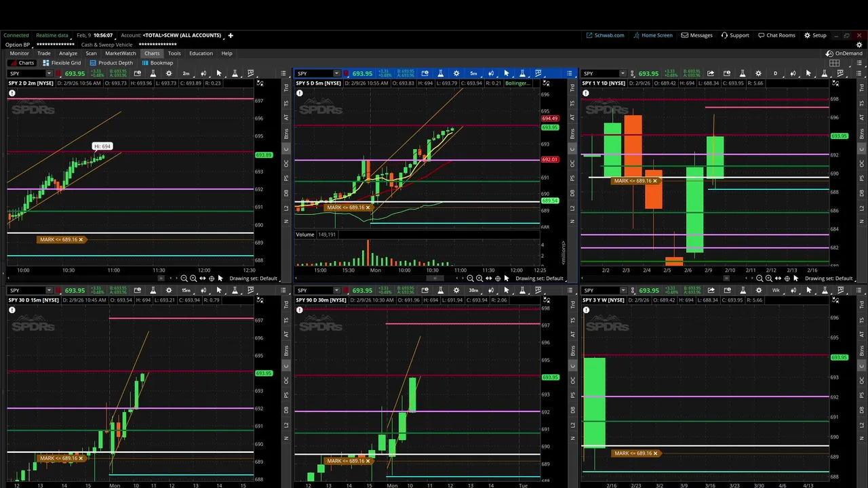868x488 pixels.
Task: Click zoom out magnifier below SPY 2 D 2m chart
Action: [x=184, y=279]
